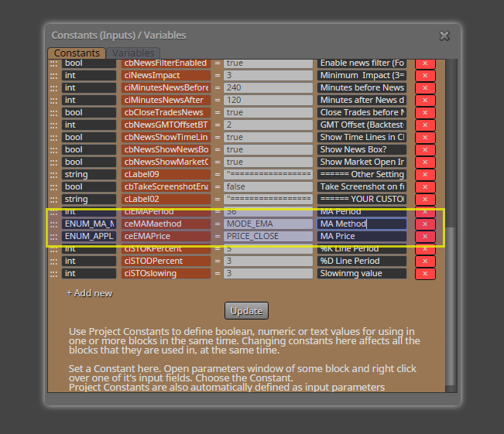The image size is (504, 434).
Task: Delete the ceMAMaethod constant
Action: point(425,224)
